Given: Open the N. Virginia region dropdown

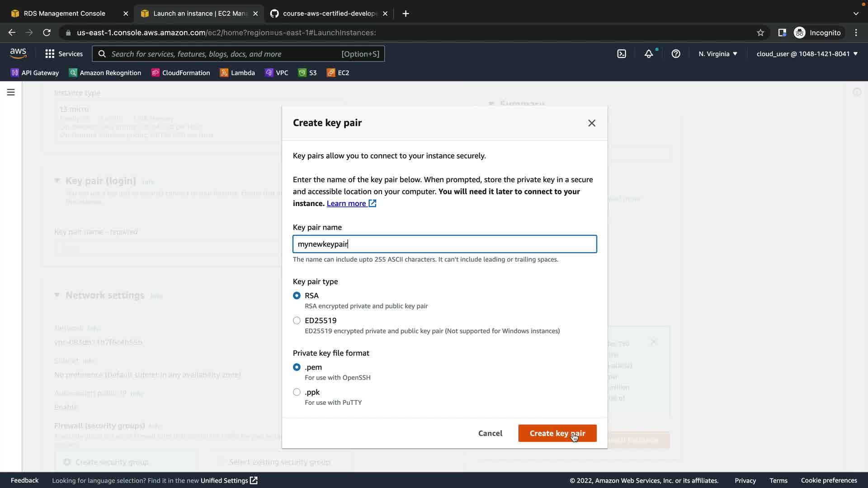Looking at the screenshot, I should tap(718, 54).
